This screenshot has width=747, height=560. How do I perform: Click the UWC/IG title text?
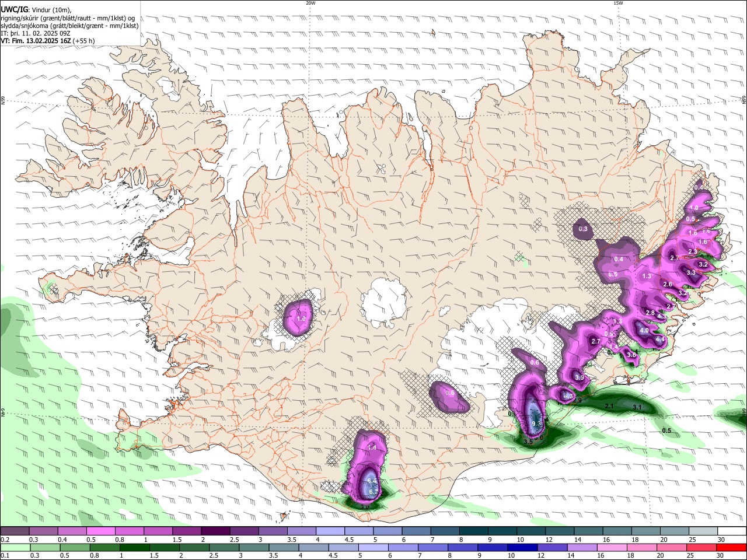point(14,10)
